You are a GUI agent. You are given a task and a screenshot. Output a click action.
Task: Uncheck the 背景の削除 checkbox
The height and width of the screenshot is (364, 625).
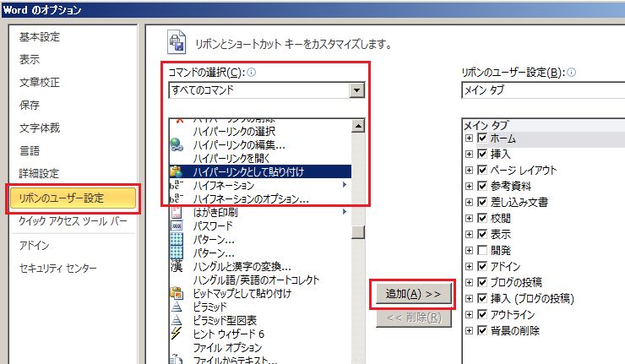[482, 330]
